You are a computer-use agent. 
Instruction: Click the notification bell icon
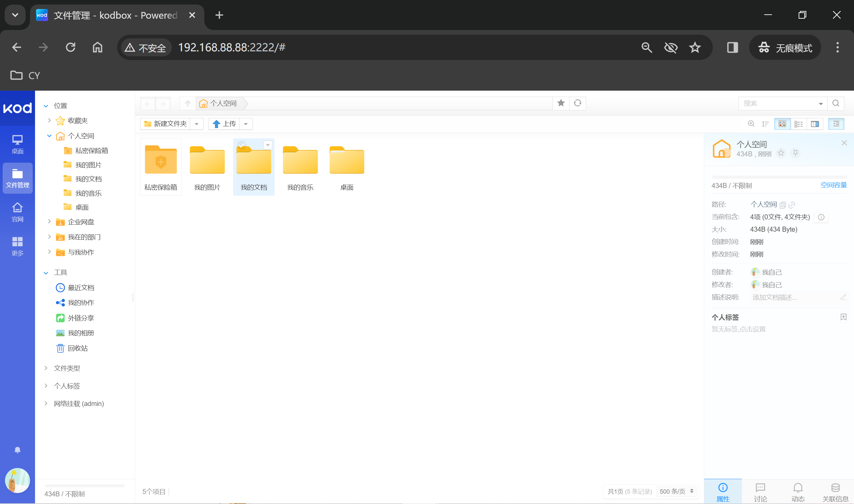(17, 450)
